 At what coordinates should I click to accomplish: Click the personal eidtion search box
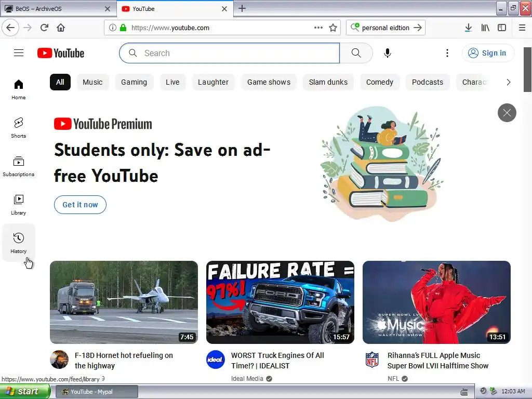click(385, 28)
